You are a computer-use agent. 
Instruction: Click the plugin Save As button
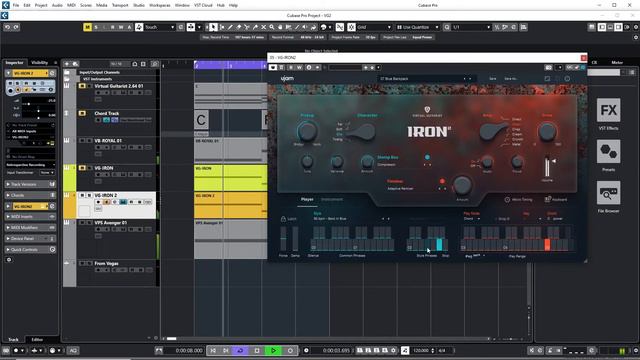510,78
